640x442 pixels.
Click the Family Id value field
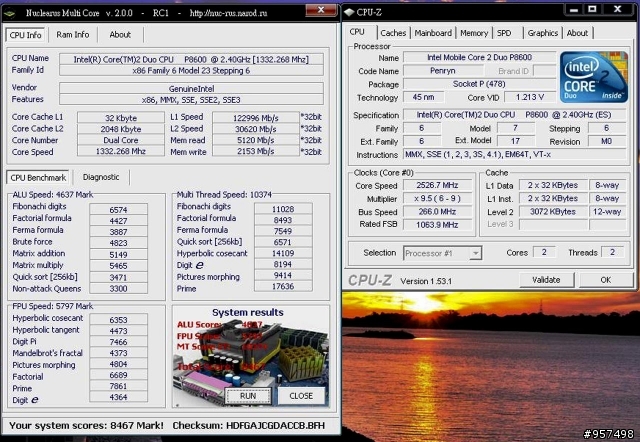pos(191,71)
